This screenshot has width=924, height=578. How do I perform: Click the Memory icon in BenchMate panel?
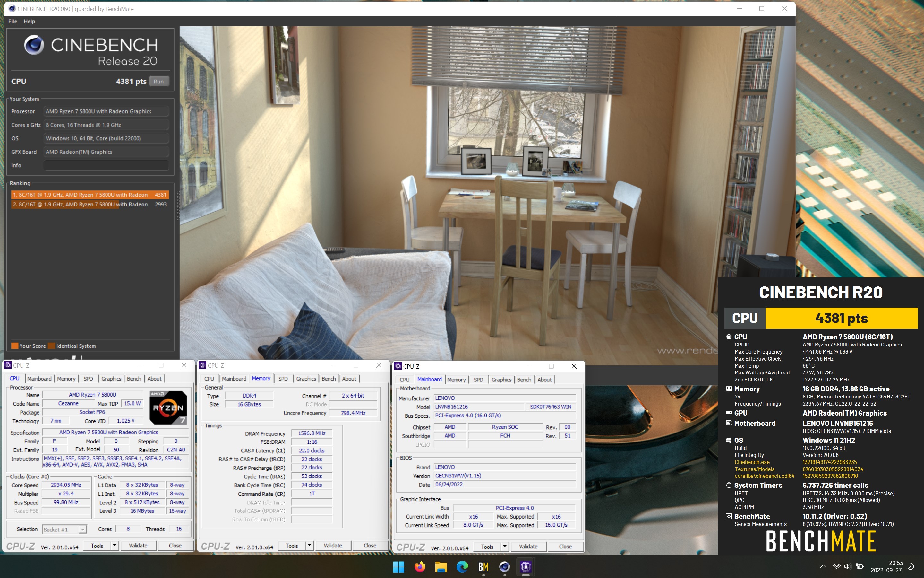[729, 389]
